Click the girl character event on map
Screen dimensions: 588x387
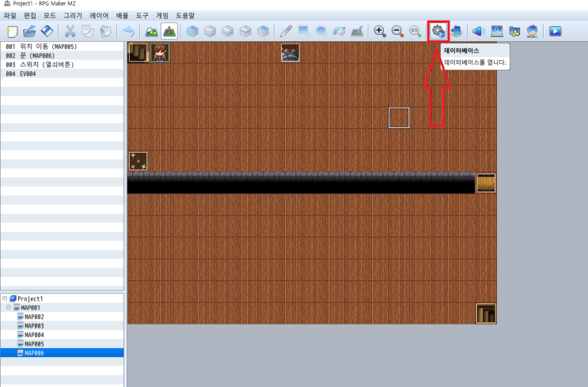160,52
